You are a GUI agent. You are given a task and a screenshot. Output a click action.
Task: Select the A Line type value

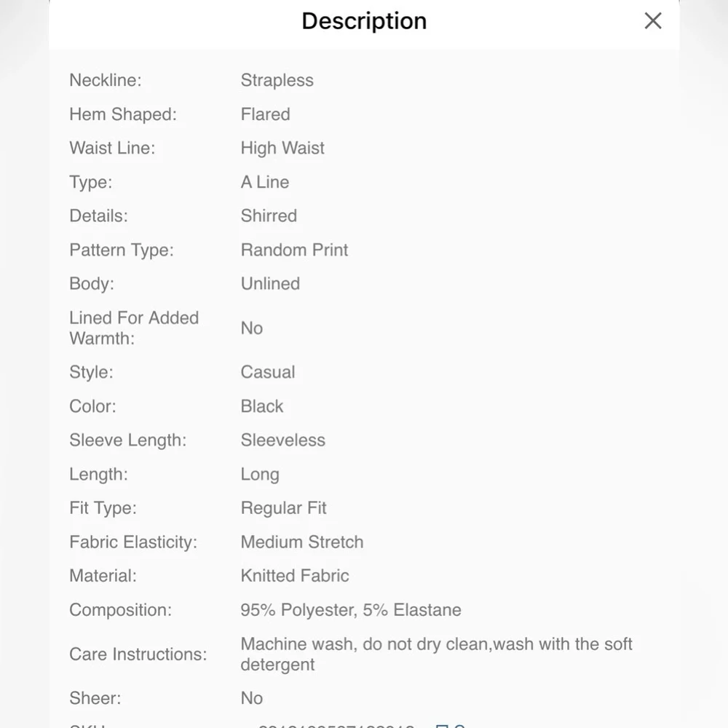[264, 182]
